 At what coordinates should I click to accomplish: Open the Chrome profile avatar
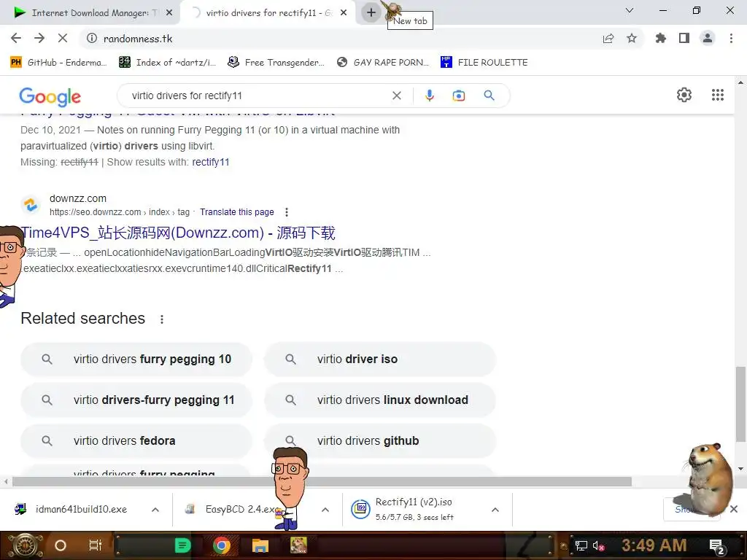coord(708,39)
